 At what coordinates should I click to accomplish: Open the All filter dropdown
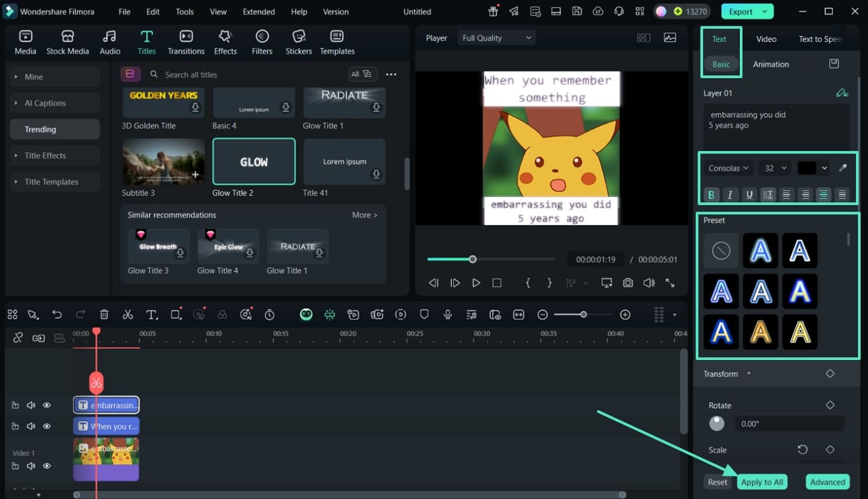pyautogui.click(x=363, y=74)
